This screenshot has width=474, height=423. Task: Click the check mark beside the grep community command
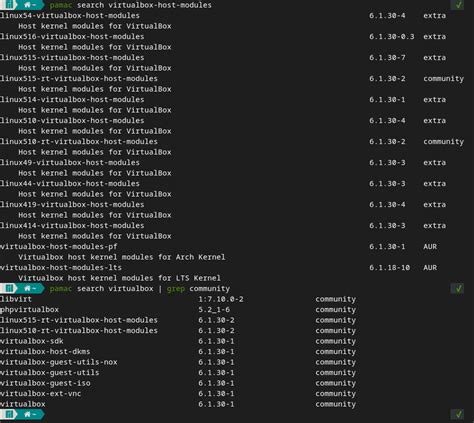point(458,288)
